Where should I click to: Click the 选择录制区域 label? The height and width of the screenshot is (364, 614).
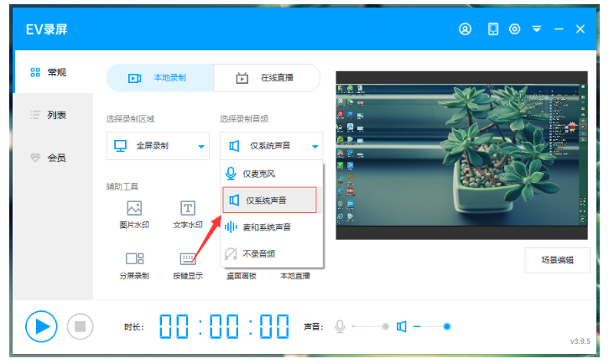pos(130,119)
